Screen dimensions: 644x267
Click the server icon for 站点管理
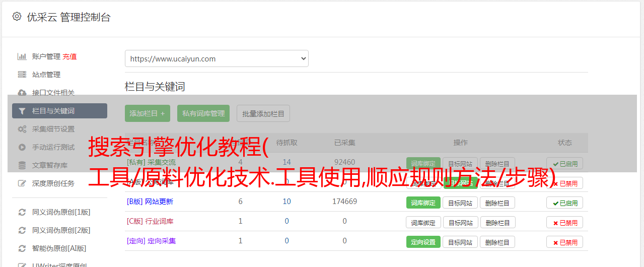coord(22,75)
